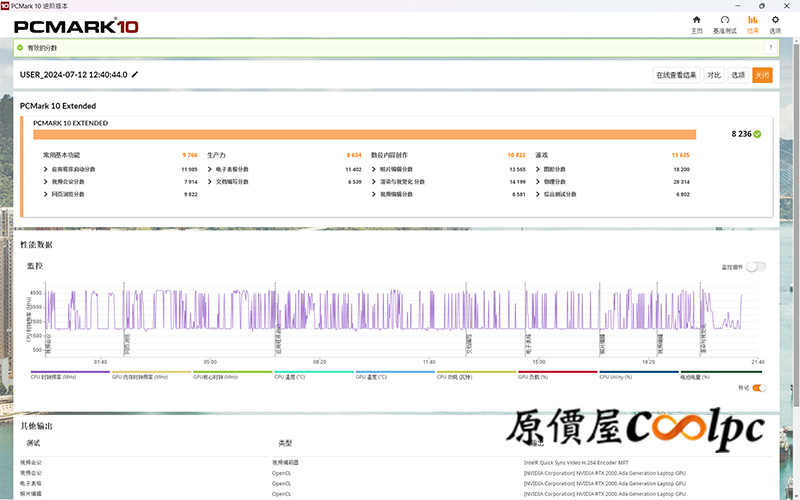Toggle the 标记 markers switch

(759, 388)
